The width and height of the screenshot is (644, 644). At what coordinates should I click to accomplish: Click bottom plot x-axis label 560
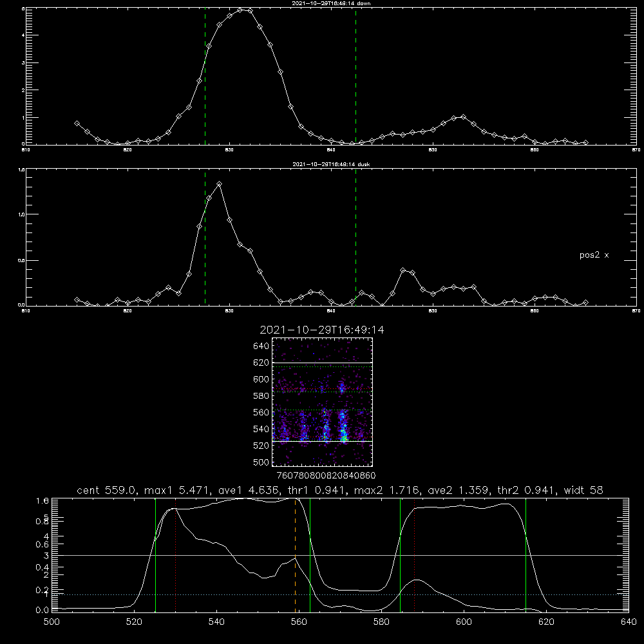(x=299, y=622)
